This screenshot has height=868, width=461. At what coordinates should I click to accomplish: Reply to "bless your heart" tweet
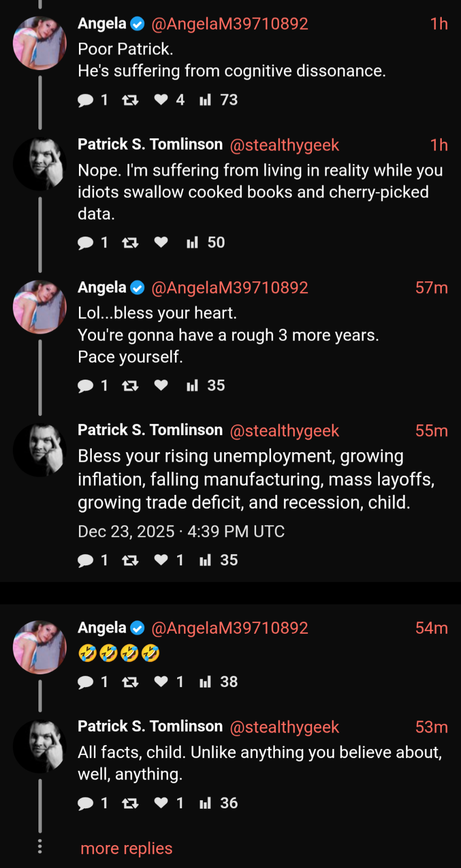[x=85, y=385]
